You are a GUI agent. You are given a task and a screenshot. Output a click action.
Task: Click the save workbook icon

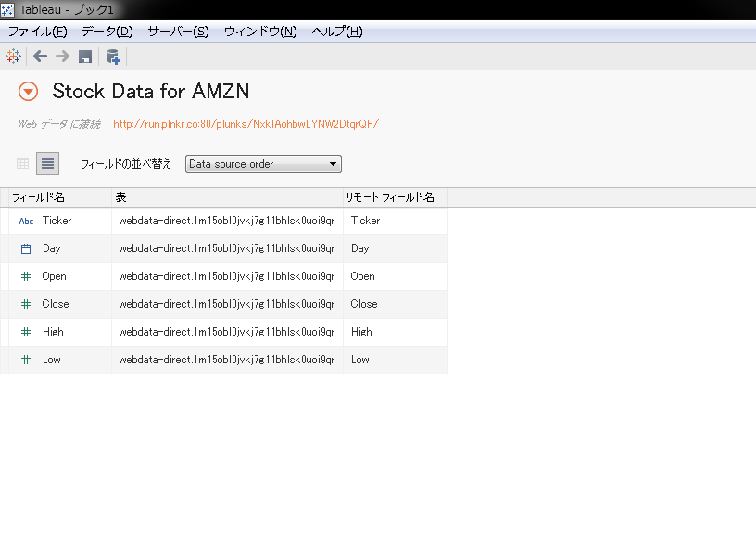click(x=84, y=56)
